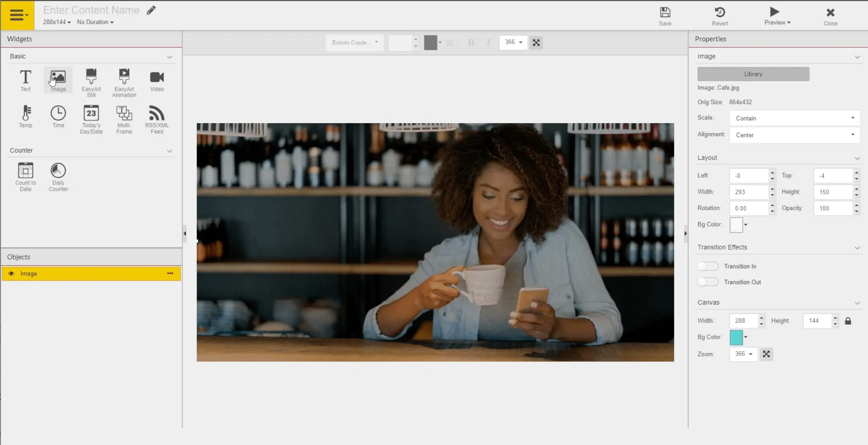Add an EasyArt Still widget

[x=91, y=82]
